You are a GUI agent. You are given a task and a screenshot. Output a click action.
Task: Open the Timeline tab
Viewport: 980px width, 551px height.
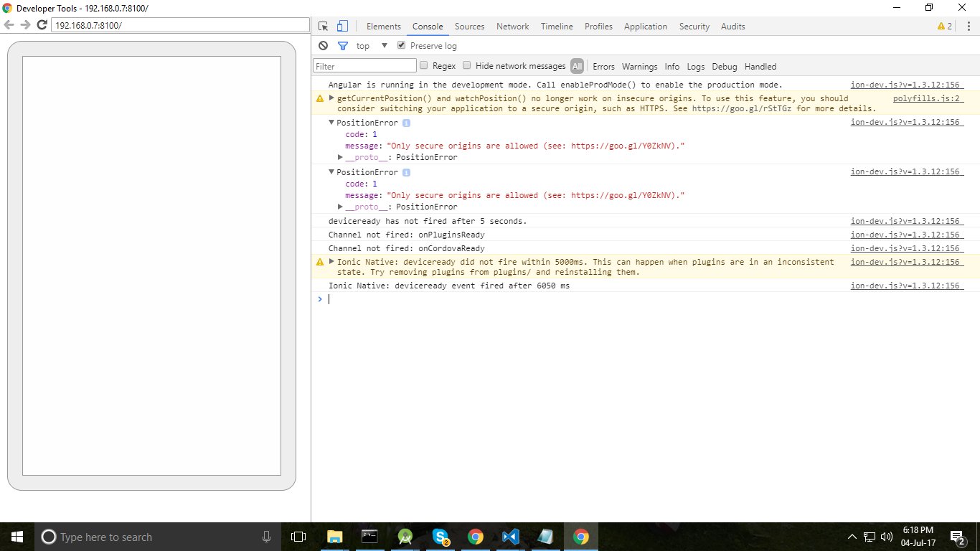557,27
